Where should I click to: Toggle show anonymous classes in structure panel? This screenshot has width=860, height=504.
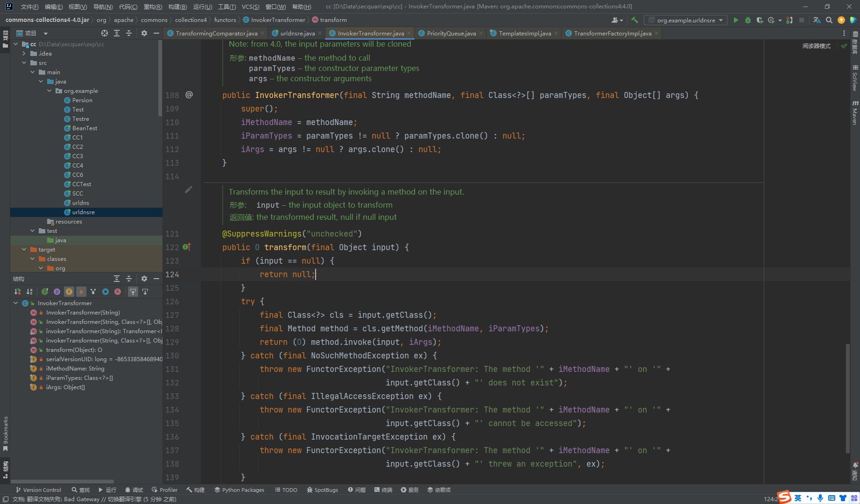pos(106,292)
